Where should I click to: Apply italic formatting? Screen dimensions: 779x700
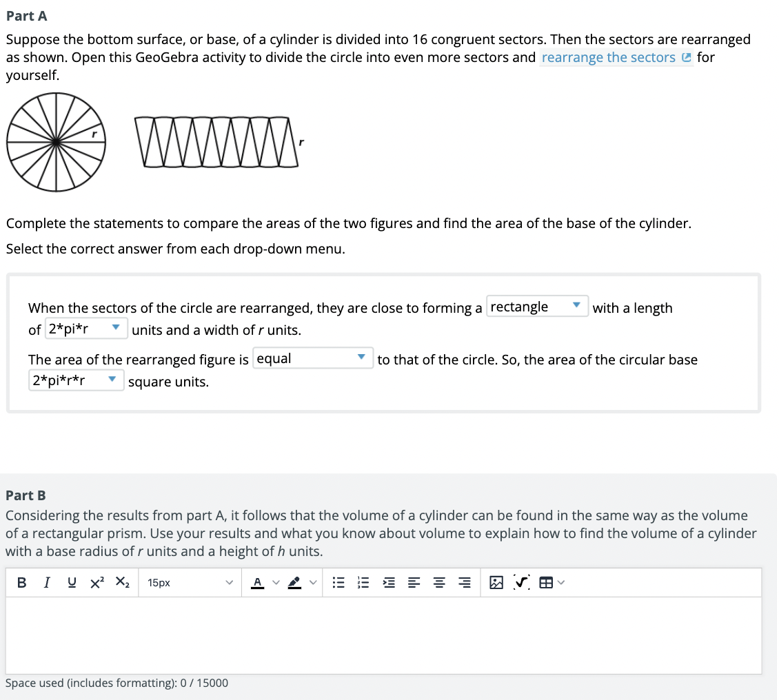tap(46, 582)
